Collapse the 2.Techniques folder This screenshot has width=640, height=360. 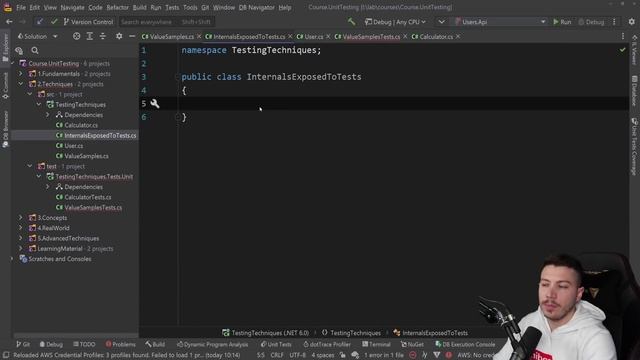coord(21,84)
